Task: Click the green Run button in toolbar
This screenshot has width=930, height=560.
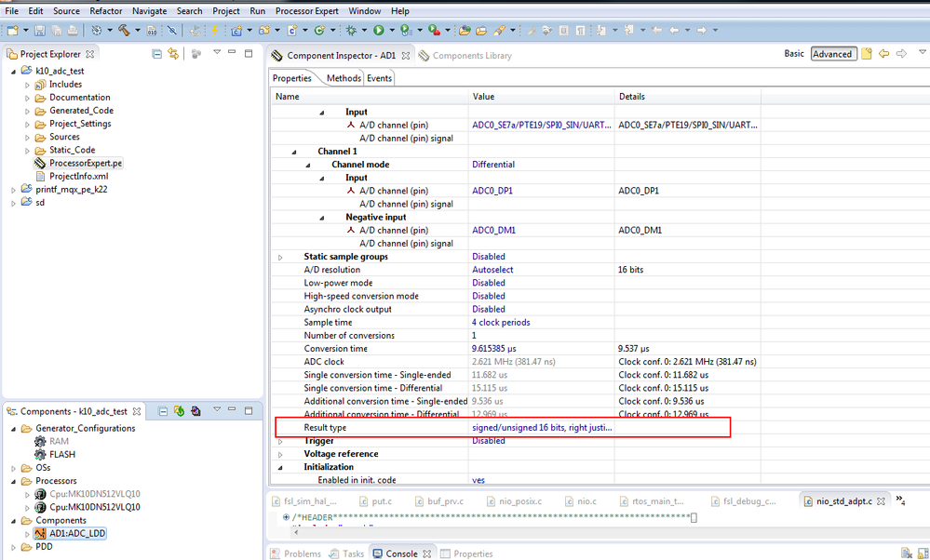Action: tap(379, 31)
